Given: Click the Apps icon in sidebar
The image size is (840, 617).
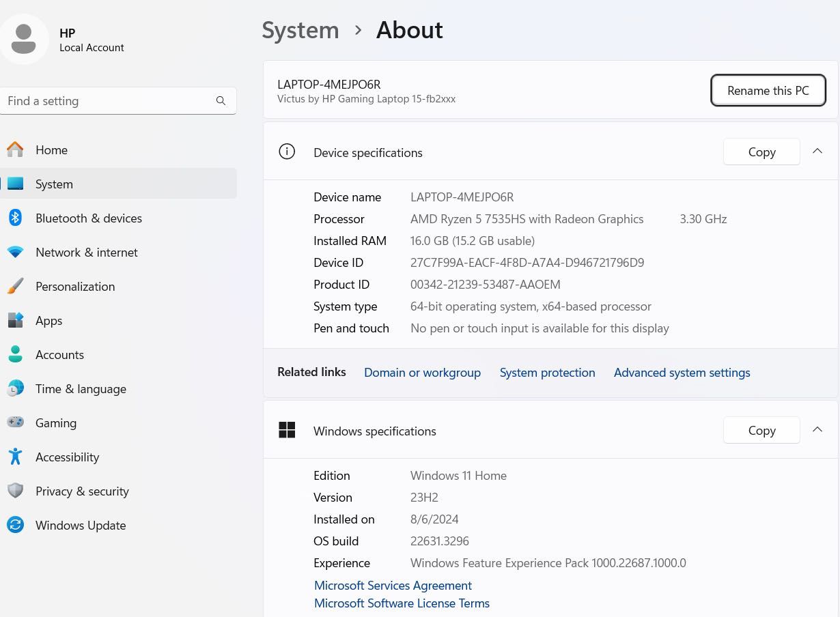Looking at the screenshot, I should pyautogui.click(x=15, y=320).
